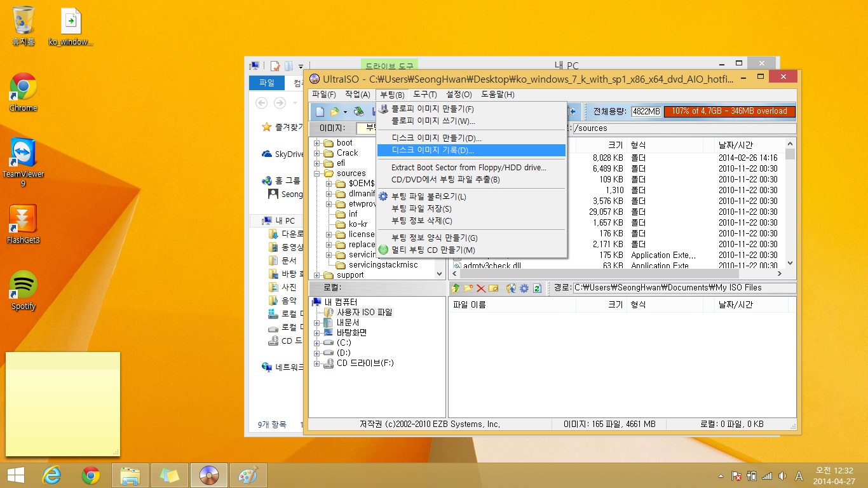Expand the support folder in image tree

point(317,275)
